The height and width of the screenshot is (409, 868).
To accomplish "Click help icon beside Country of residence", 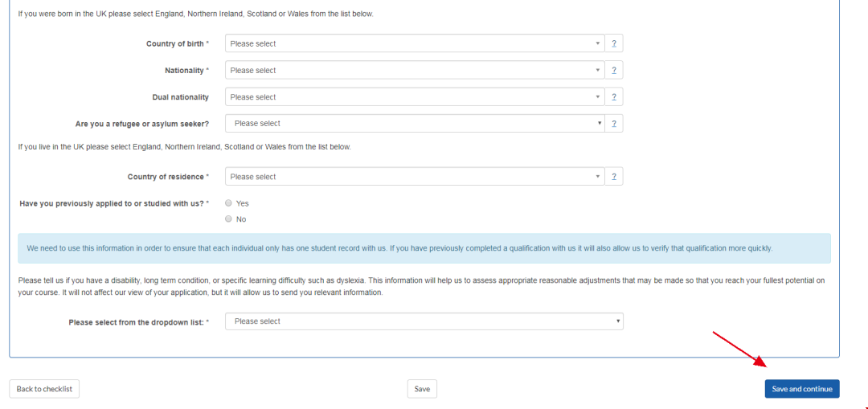I will pos(614,177).
